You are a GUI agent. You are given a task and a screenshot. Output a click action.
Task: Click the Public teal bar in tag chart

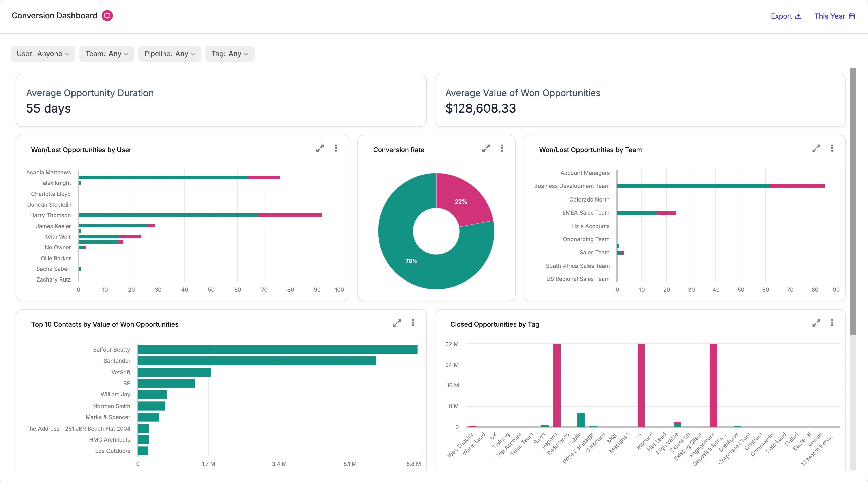(581, 420)
